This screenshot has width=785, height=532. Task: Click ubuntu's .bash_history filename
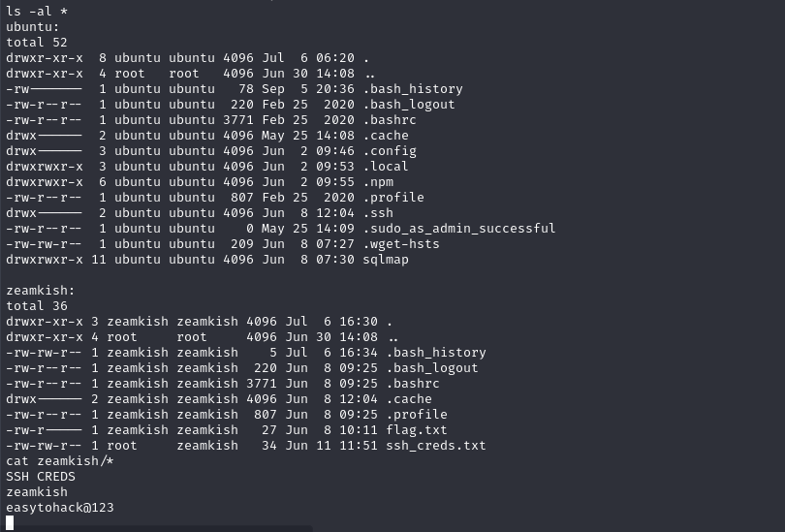(413, 88)
